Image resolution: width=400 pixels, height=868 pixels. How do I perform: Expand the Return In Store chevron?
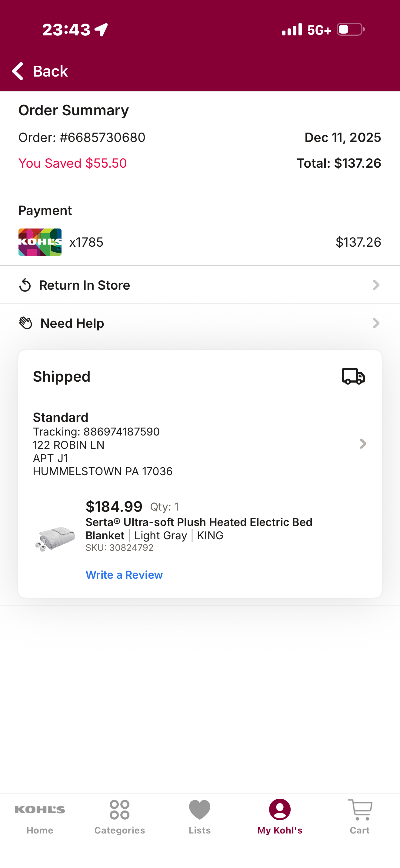point(376,285)
